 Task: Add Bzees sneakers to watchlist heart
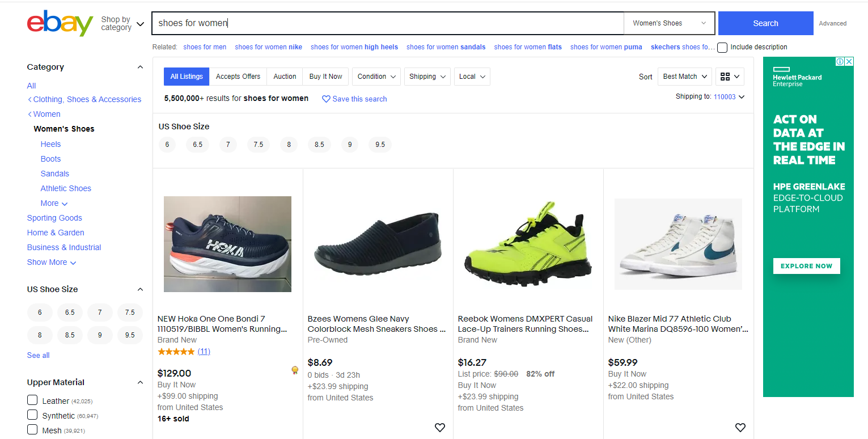(440, 428)
